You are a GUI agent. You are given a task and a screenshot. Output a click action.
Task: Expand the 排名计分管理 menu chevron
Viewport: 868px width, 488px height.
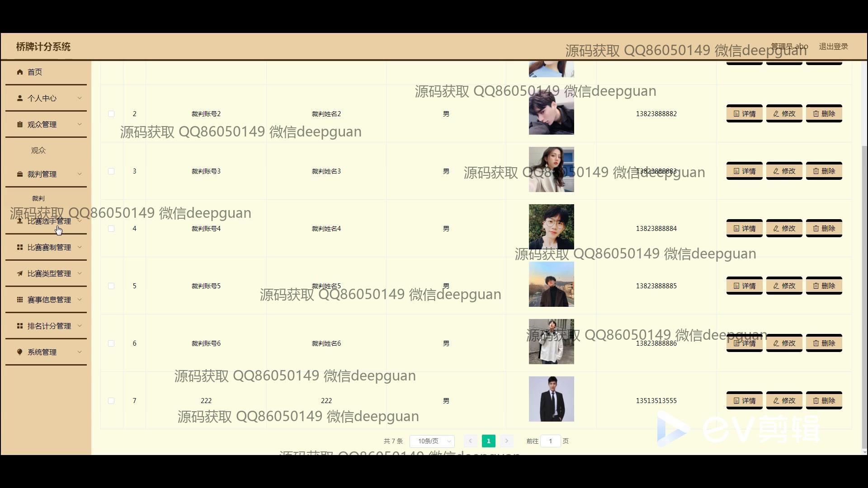(x=80, y=326)
